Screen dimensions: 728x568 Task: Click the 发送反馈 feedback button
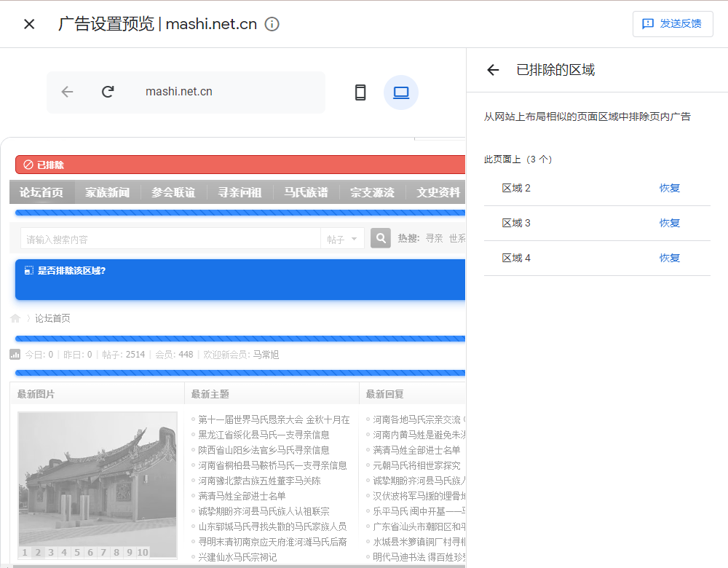[x=673, y=24]
